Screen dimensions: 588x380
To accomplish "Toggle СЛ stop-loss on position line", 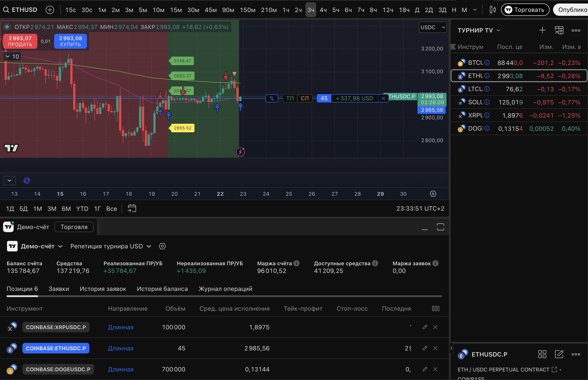I will coord(304,99).
